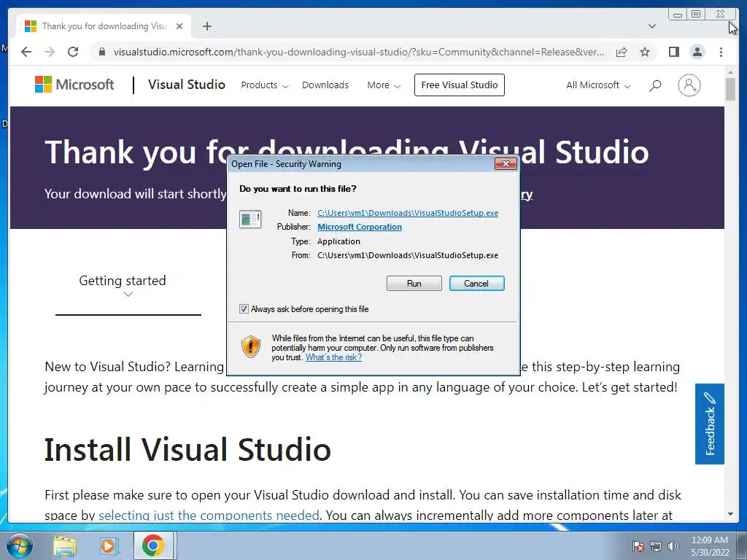Click the taskbar clock showing 12:09 AM
The height and width of the screenshot is (560, 747).
710,545
